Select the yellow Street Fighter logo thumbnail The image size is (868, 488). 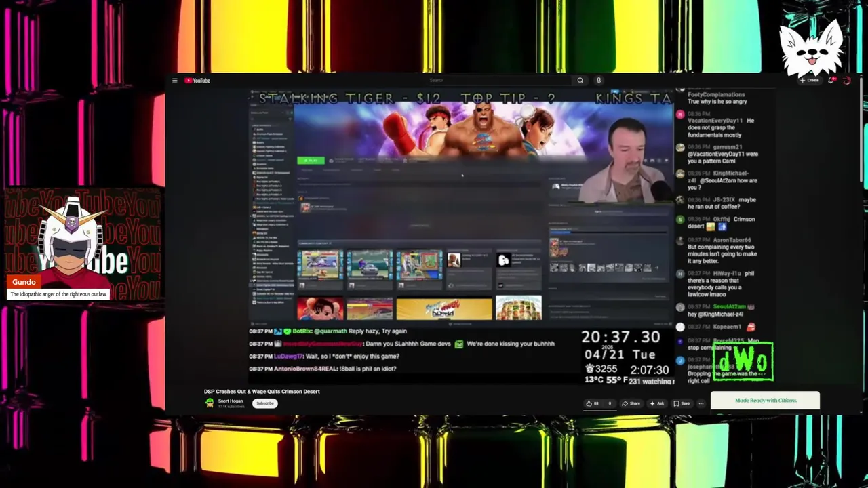click(444, 308)
